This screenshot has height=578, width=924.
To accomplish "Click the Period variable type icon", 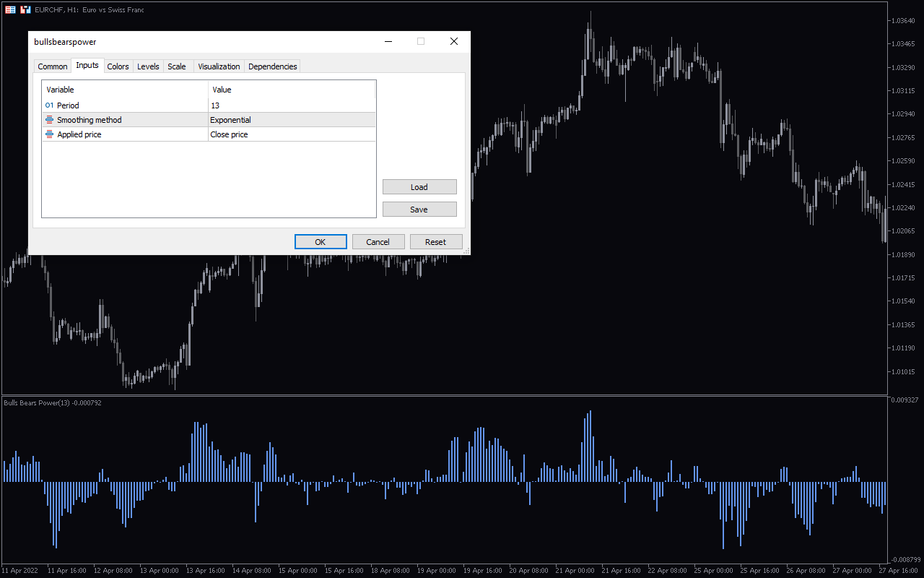I will [49, 105].
